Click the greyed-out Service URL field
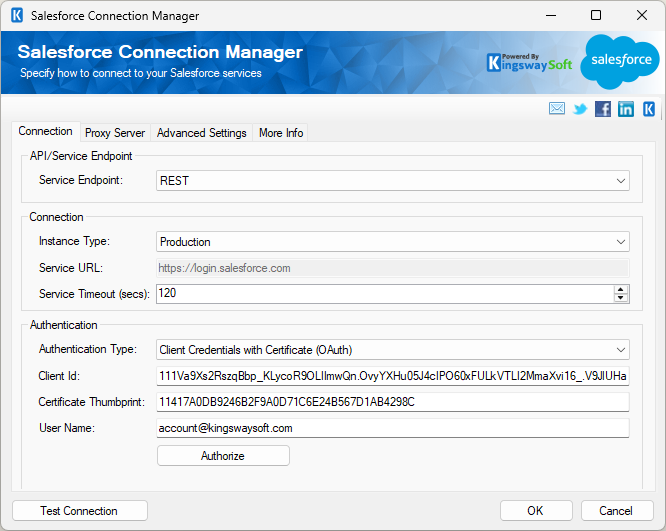Image resolution: width=666 pixels, height=531 pixels. click(x=392, y=268)
